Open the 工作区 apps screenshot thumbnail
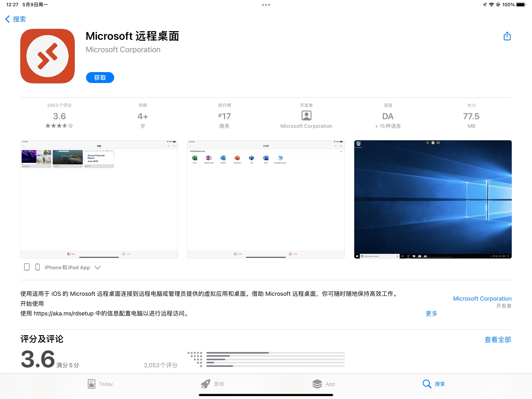The height and width of the screenshot is (399, 532). click(266, 199)
